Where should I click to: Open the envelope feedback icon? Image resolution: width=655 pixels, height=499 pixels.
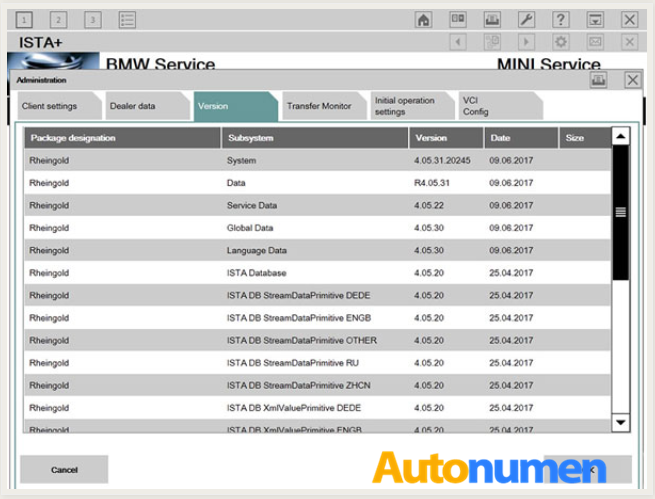(x=595, y=42)
